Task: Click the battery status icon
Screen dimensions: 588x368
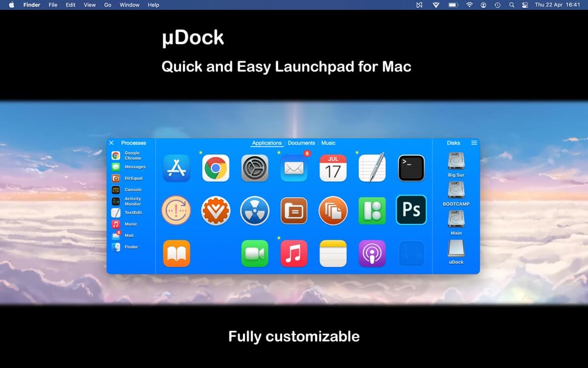Action: coord(453,5)
